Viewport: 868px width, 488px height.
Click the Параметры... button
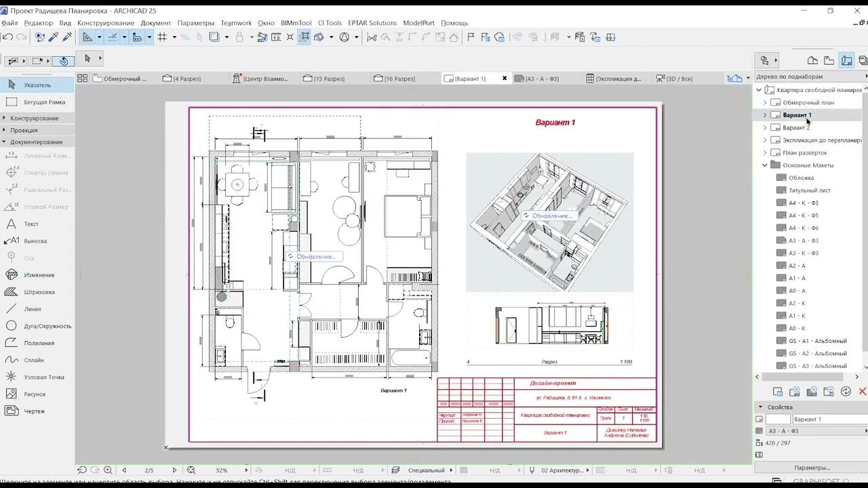point(812,468)
